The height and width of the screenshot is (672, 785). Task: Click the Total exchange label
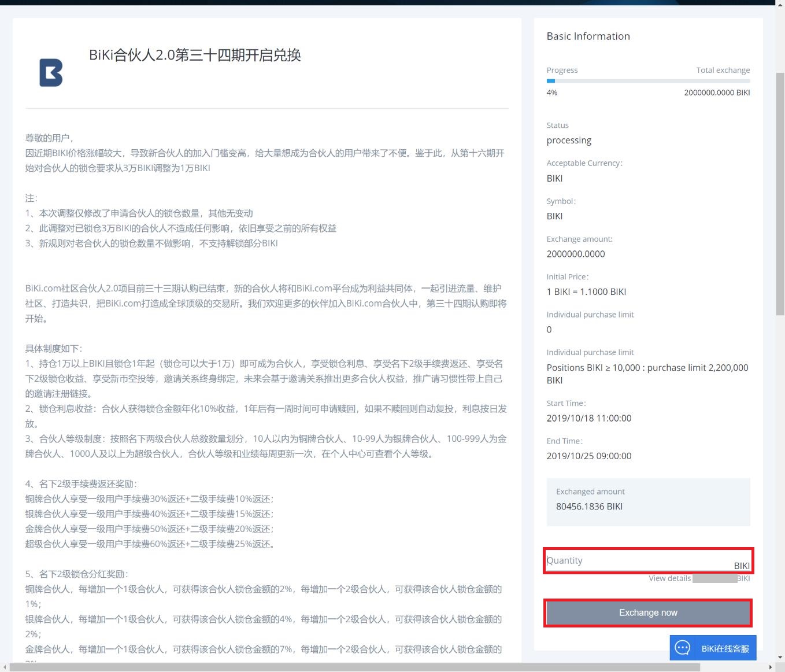pyautogui.click(x=723, y=70)
